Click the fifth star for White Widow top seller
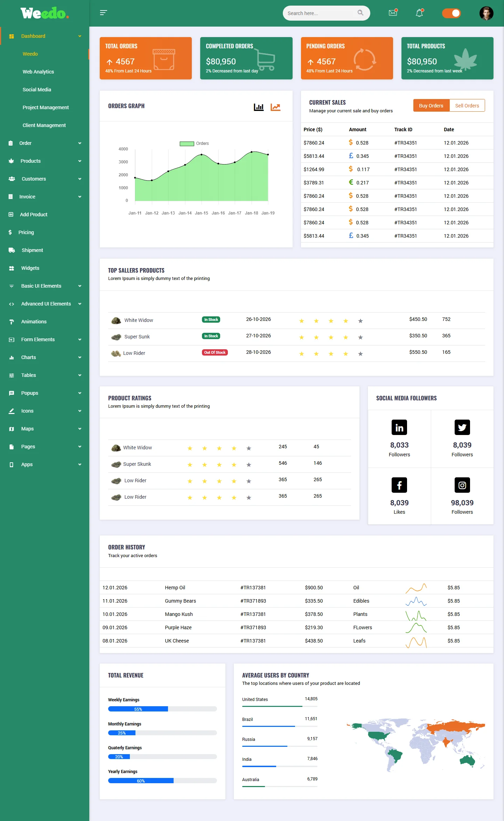 click(x=360, y=321)
